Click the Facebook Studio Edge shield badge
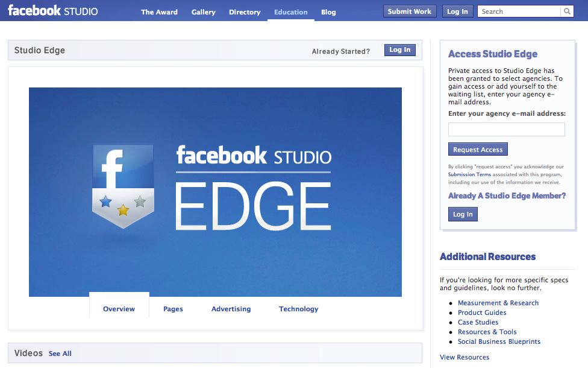 (x=123, y=186)
